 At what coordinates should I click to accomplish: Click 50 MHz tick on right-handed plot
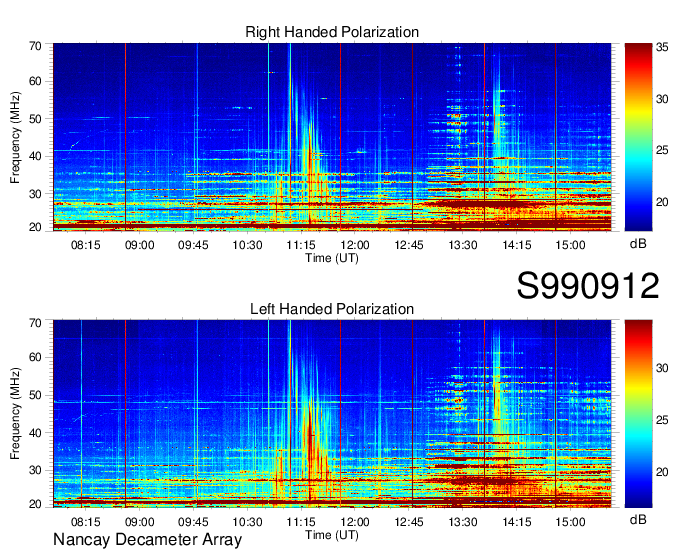click(x=35, y=119)
